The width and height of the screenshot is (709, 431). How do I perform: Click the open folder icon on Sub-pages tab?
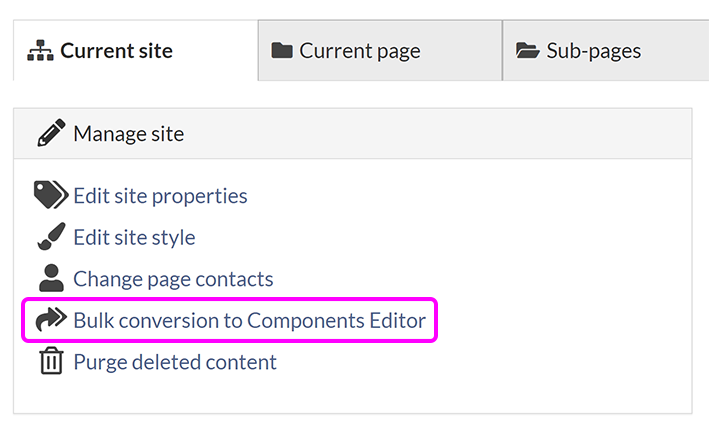click(x=527, y=51)
